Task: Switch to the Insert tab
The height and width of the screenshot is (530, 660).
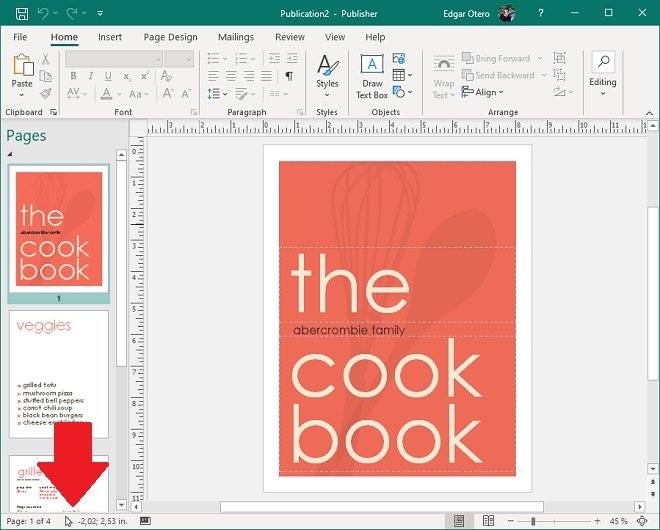Action: pyautogui.click(x=110, y=37)
